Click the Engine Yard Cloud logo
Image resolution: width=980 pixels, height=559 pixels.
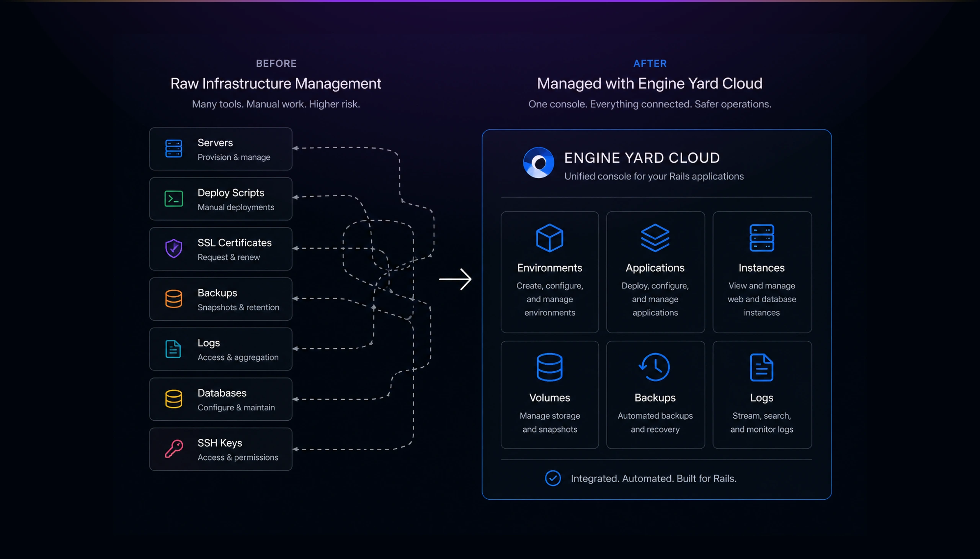pyautogui.click(x=539, y=162)
